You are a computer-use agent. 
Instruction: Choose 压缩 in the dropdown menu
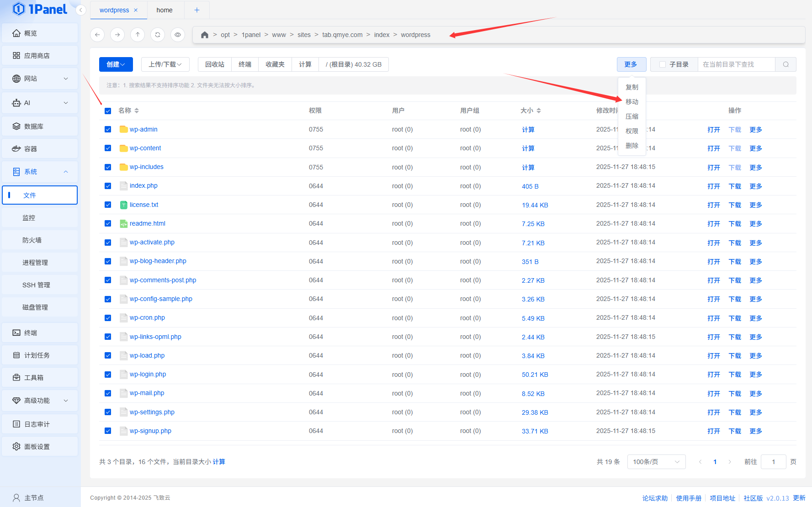[x=632, y=116]
